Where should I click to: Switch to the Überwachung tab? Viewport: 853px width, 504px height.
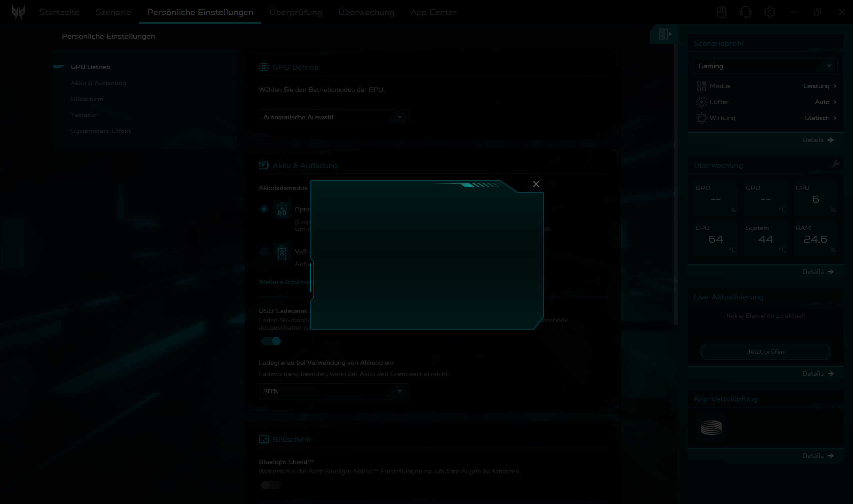click(x=366, y=12)
